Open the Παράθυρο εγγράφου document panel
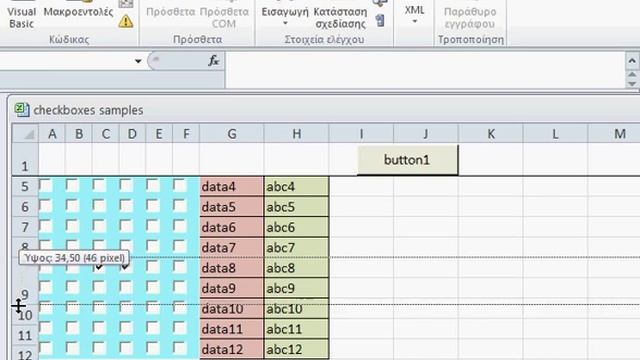 470,17
